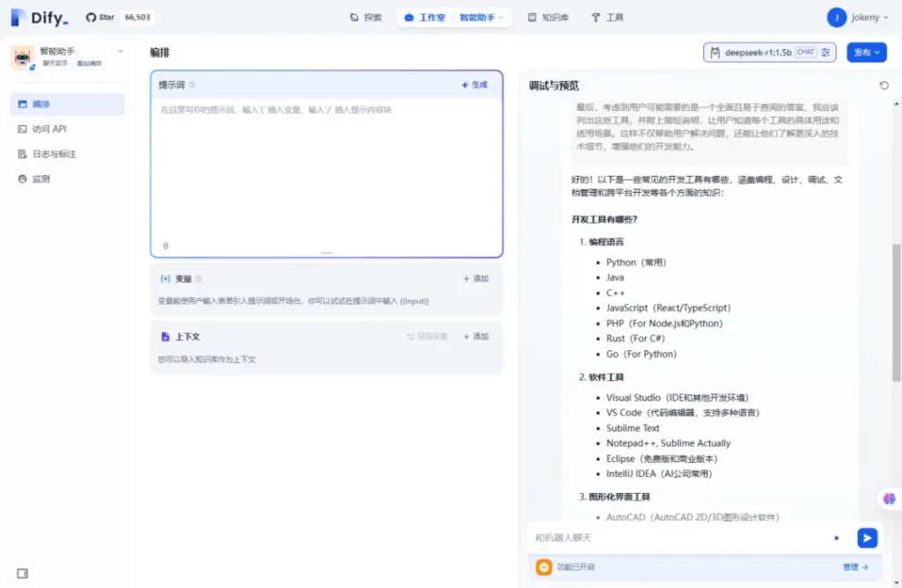
Task: Switch to the 知识库 tab
Action: pyautogui.click(x=548, y=18)
